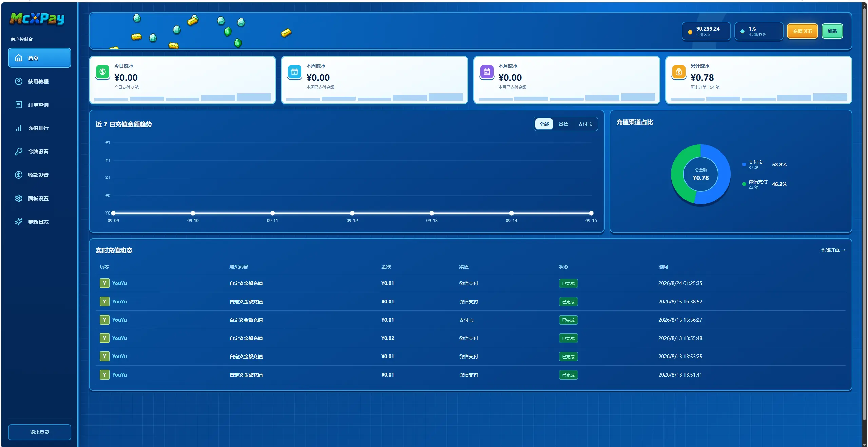Click the green 今日流水 money icon
The image size is (868, 447).
(102, 72)
